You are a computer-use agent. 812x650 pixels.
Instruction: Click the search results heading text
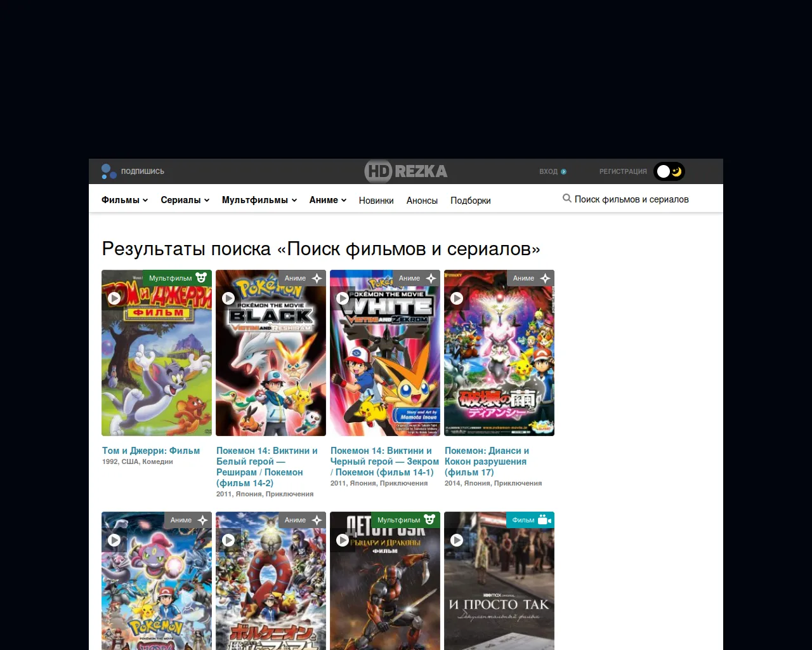pos(321,249)
